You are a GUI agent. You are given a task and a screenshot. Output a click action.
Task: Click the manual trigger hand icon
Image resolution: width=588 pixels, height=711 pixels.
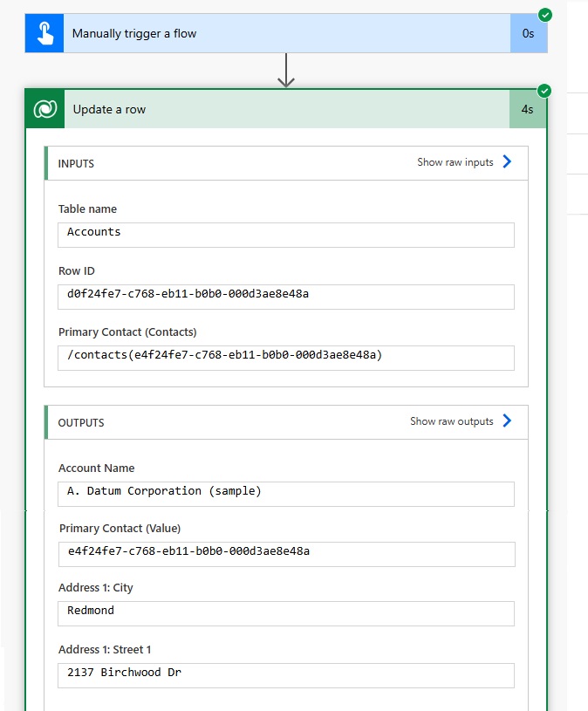point(44,33)
